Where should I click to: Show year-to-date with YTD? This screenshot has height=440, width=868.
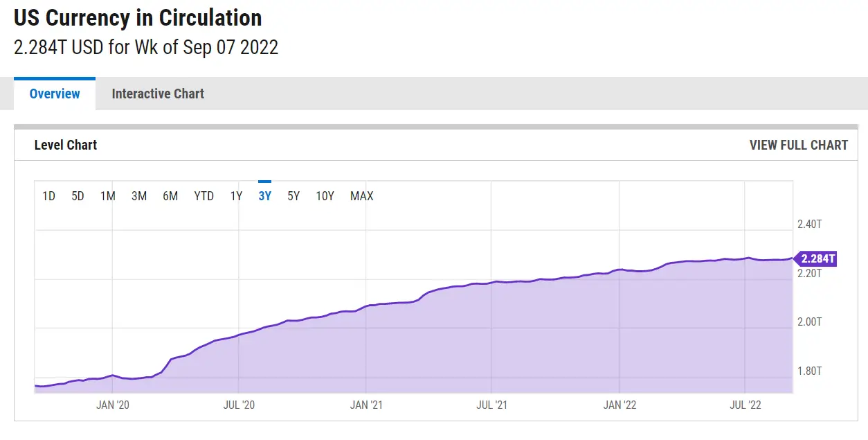click(204, 196)
